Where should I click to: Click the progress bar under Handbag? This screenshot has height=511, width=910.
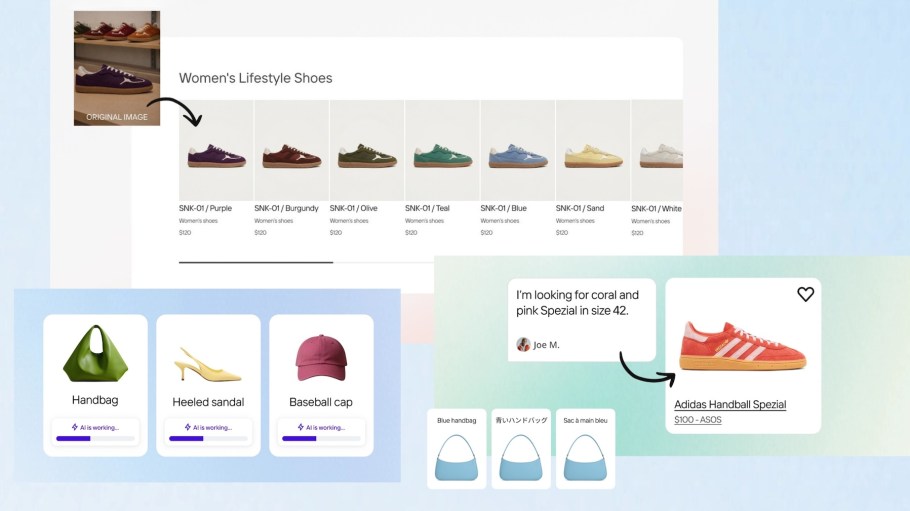click(95, 438)
